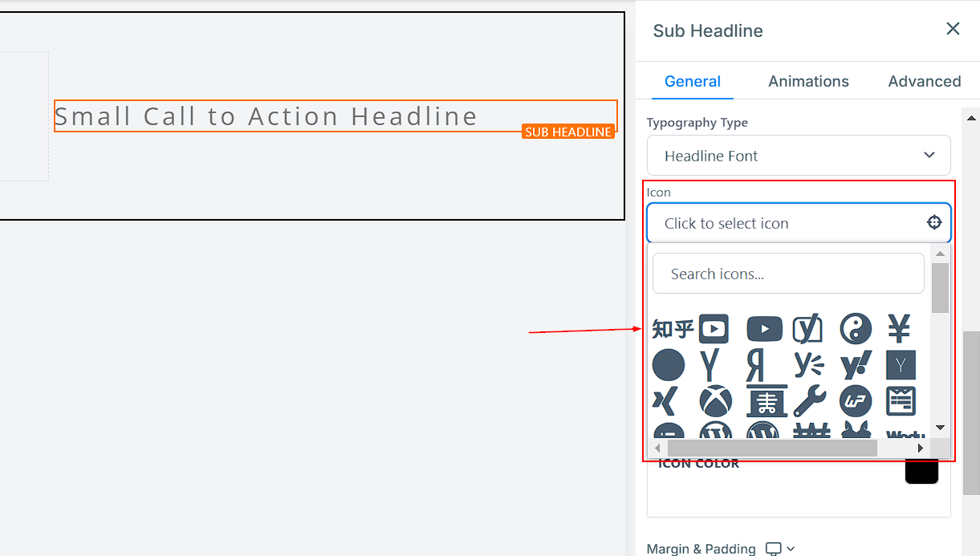Click the orange SUB HEADLINE label

(x=568, y=132)
